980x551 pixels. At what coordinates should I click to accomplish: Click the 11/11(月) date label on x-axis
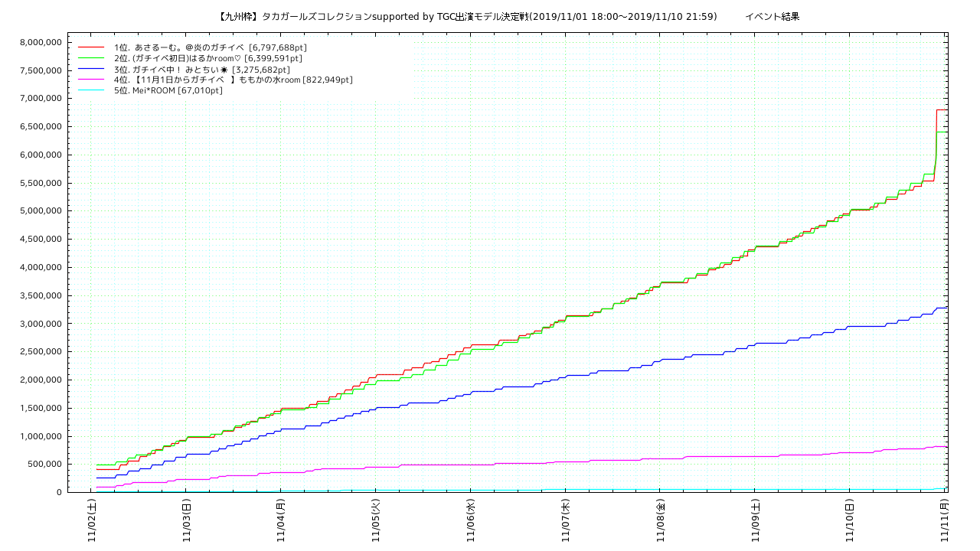(944, 521)
